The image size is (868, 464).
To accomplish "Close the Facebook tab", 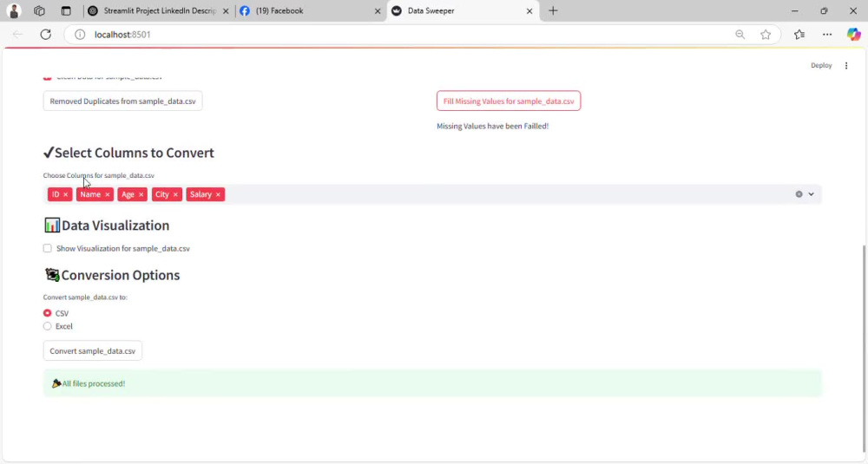I will tap(378, 11).
